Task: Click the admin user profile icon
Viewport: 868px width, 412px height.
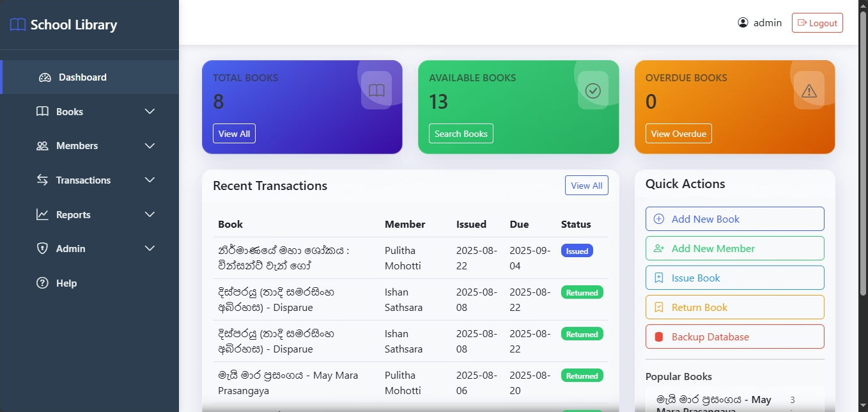Action: tap(742, 22)
